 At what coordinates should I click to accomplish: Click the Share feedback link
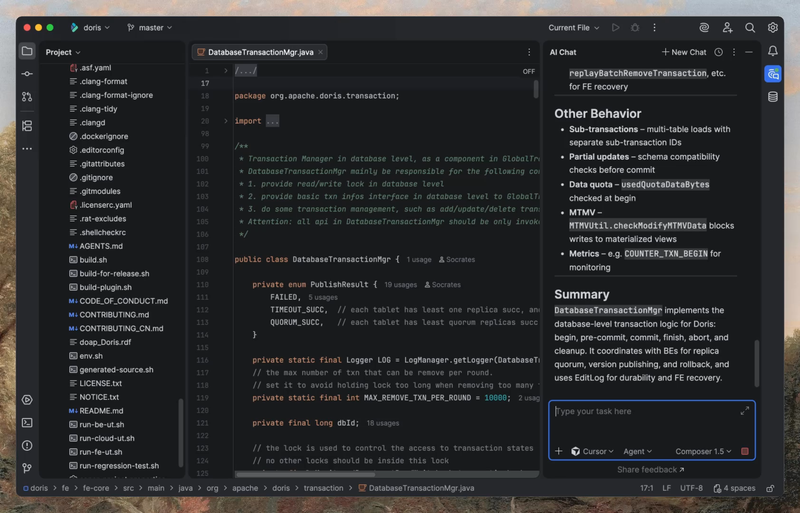651,470
